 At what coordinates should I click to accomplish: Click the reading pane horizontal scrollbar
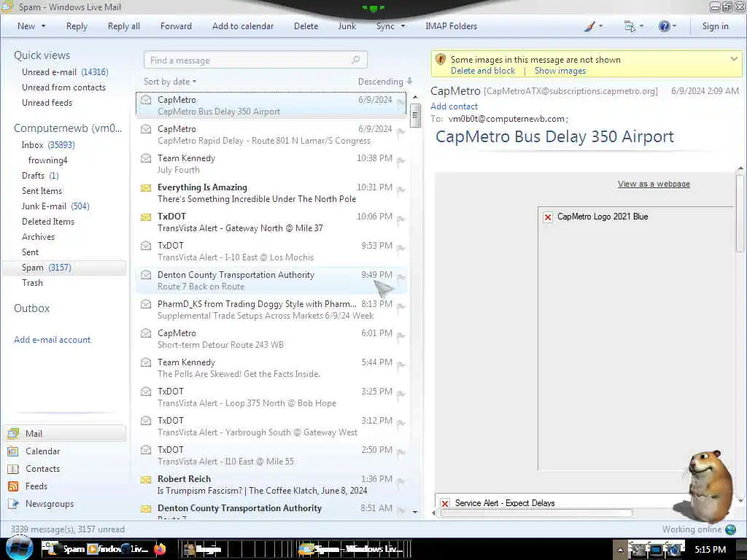pyautogui.click(x=536, y=513)
